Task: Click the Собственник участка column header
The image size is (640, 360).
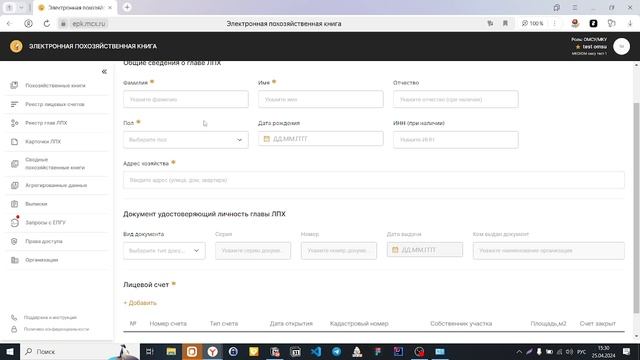Action: coord(461,323)
